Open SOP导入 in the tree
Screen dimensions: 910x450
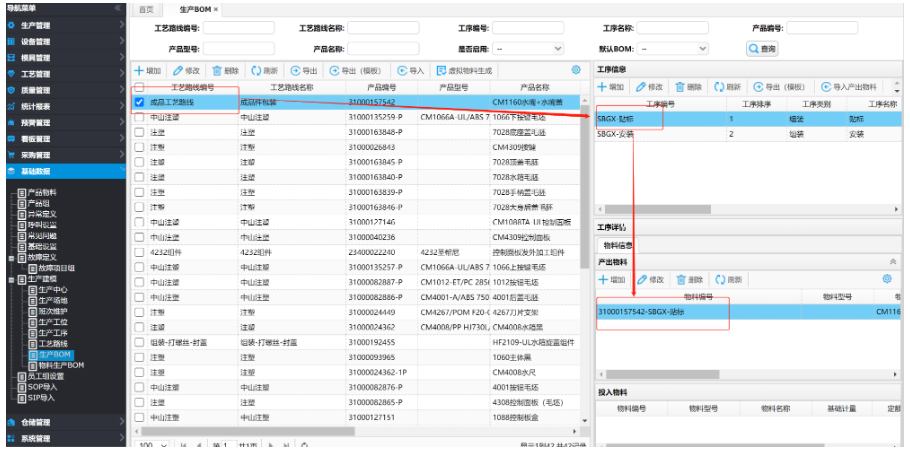[42, 387]
